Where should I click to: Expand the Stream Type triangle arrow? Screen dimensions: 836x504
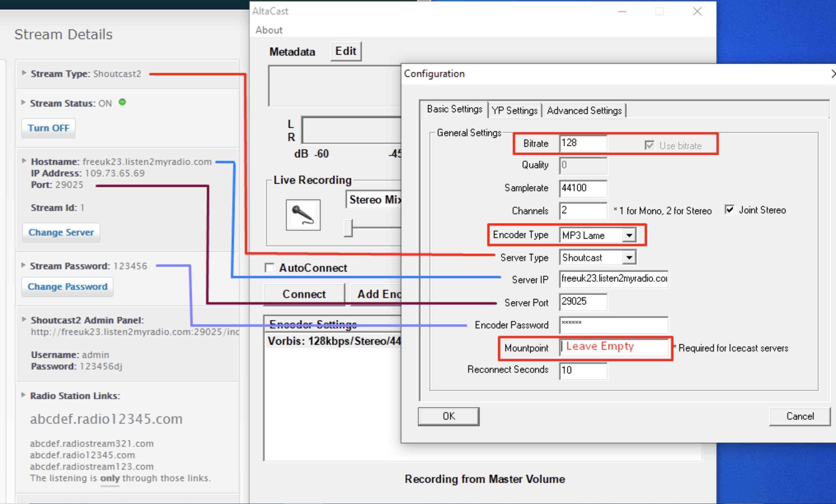pos(24,73)
